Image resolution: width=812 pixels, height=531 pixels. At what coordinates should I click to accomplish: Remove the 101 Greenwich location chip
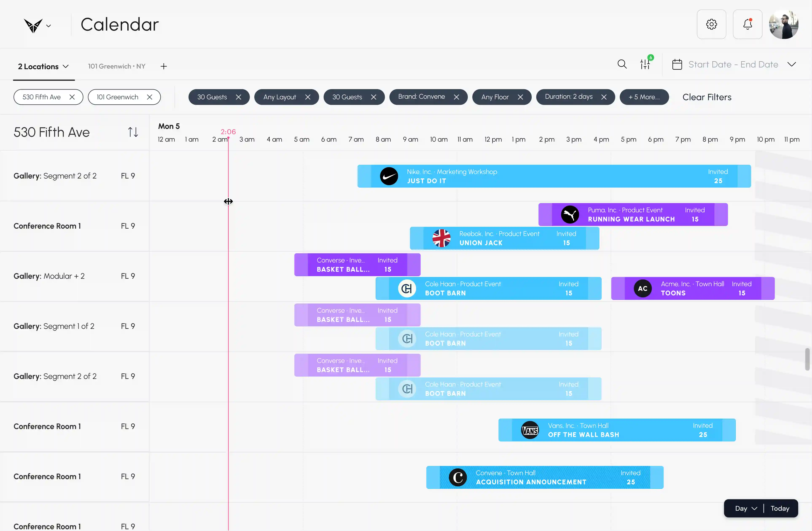tap(149, 97)
